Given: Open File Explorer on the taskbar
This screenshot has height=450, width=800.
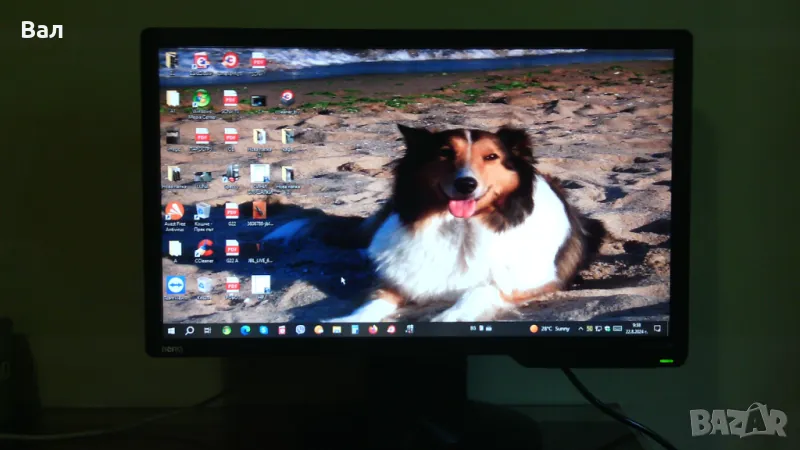Looking at the screenshot, I should [x=337, y=330].
